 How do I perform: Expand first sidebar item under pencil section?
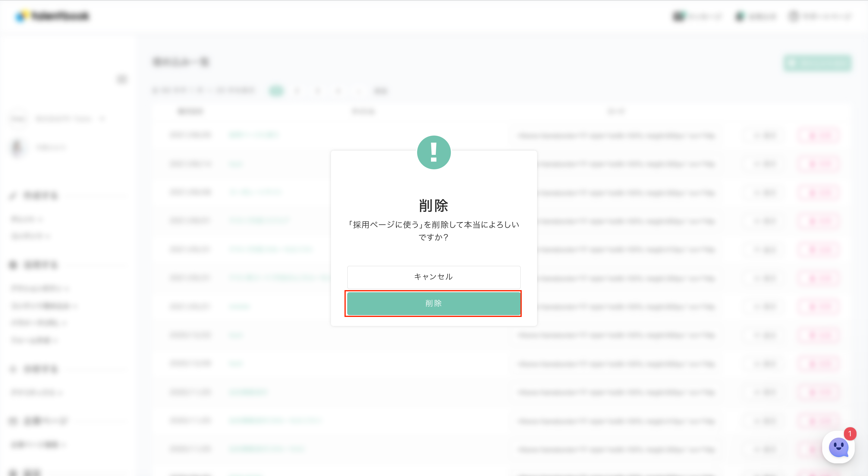pos(27,219)
